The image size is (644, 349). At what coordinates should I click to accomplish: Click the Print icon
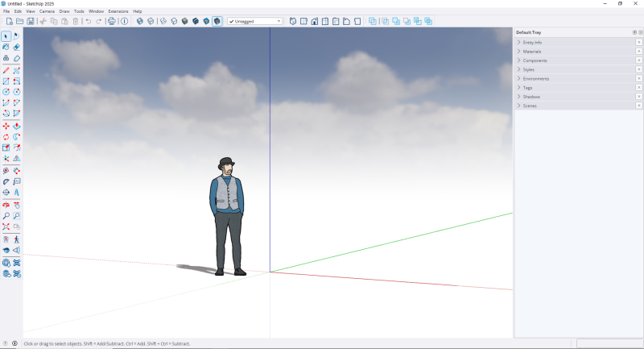point(111,22)
